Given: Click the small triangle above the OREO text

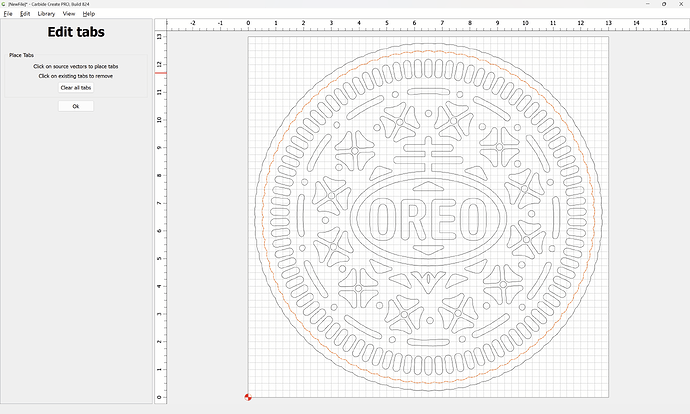Looking at the screenshot, I should 428,185.
